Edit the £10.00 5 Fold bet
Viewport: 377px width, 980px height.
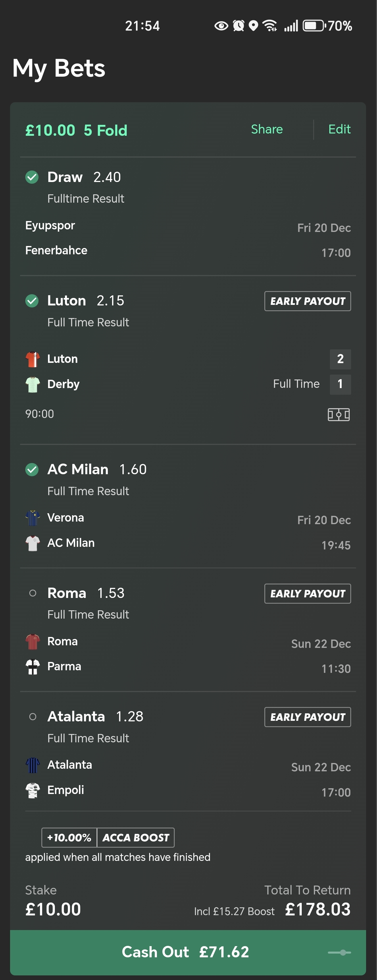click(339, 129)
